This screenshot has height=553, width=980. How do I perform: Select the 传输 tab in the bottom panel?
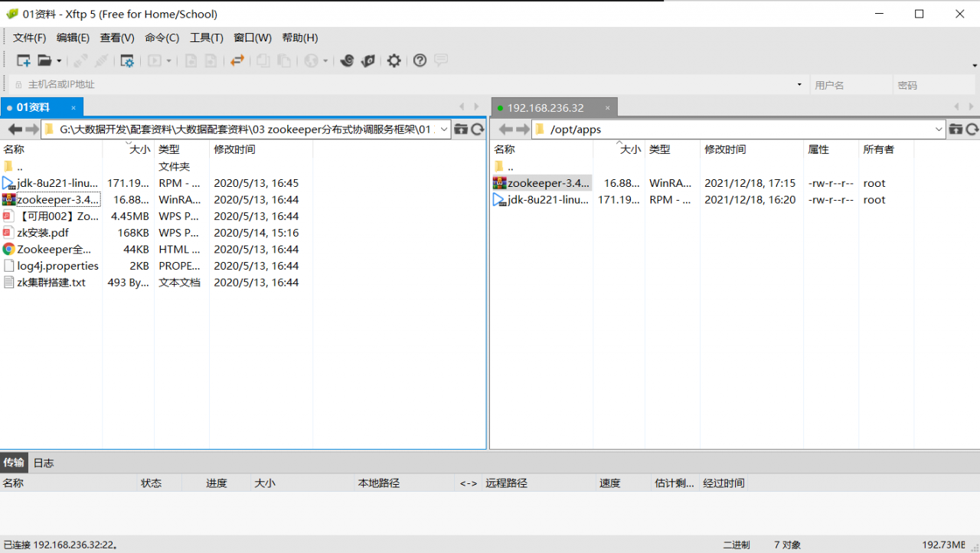point(14,463)
